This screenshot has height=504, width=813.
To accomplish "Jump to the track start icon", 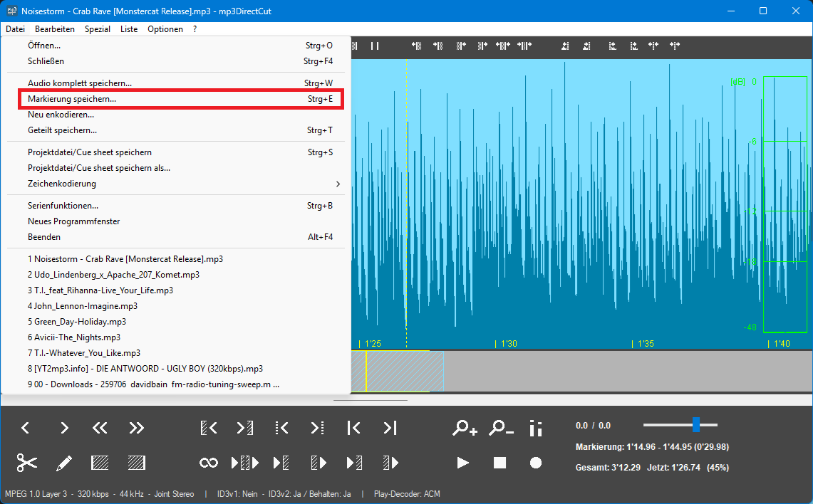I will [353, 428].
